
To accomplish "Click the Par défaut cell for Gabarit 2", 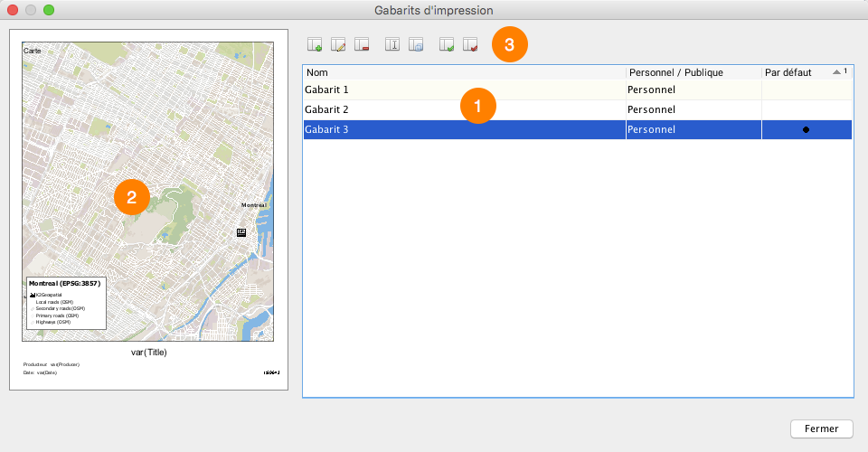I will click(807, 109).
